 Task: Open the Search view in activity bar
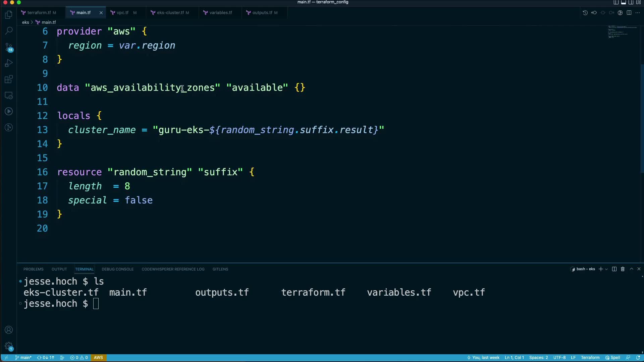[x=9, y=31]
